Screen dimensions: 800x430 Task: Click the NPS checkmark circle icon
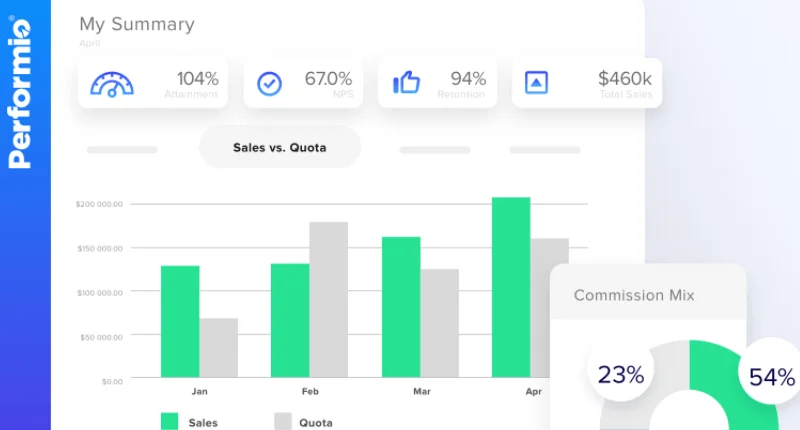click(270, 83)
